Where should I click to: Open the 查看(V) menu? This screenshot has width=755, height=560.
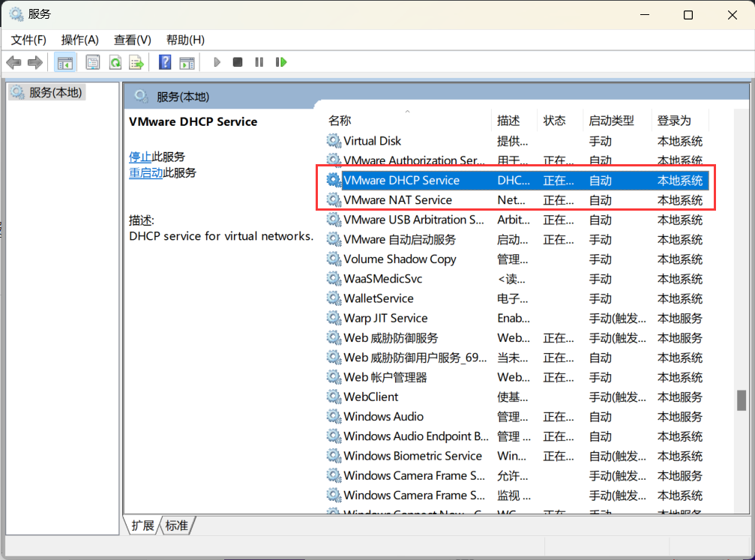coord(133,40)
